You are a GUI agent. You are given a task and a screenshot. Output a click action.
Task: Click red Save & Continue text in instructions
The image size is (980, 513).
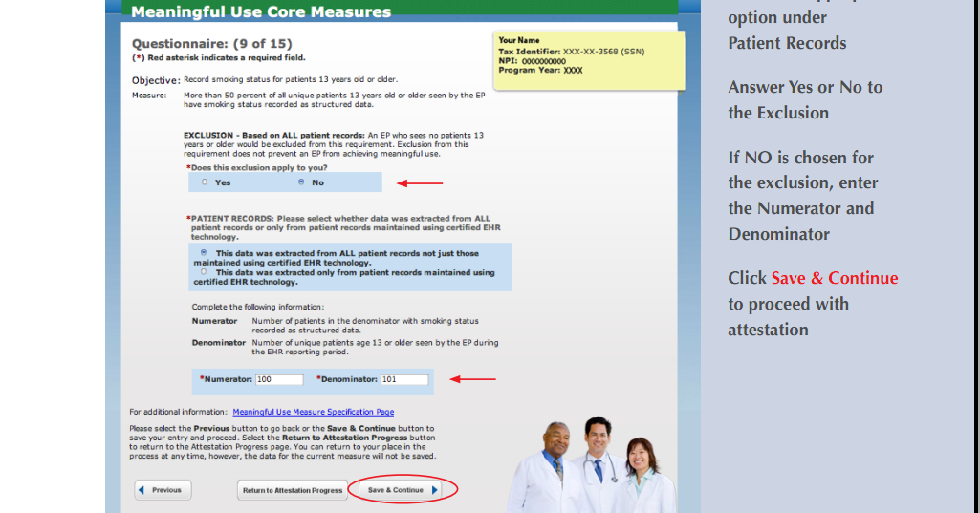coord(834,278)
